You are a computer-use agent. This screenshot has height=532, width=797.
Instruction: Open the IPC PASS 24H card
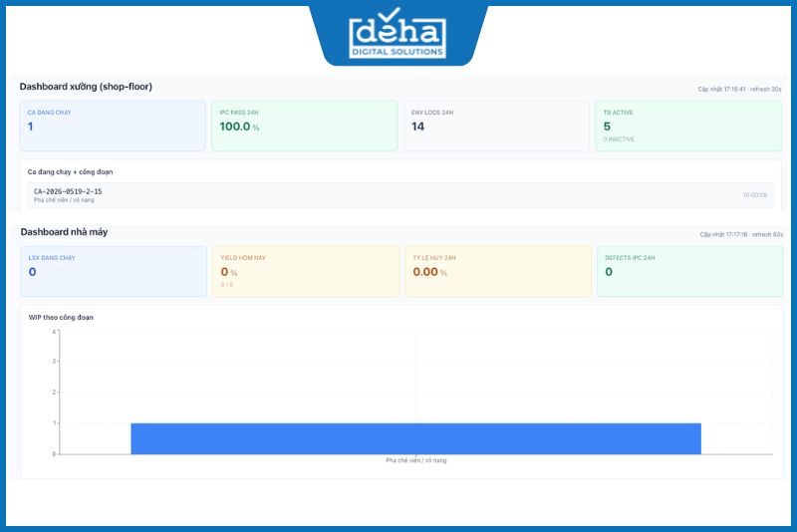coord(305,126)
